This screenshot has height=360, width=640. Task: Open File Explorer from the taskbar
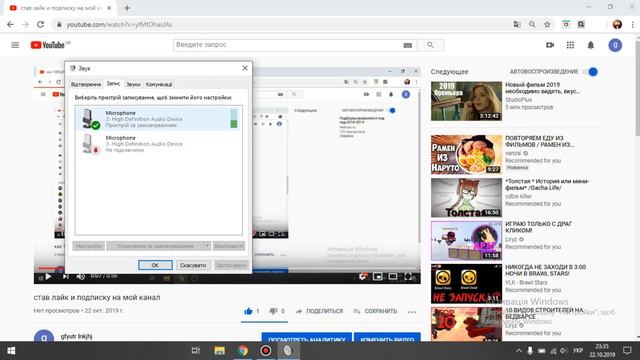pos(220,351)
